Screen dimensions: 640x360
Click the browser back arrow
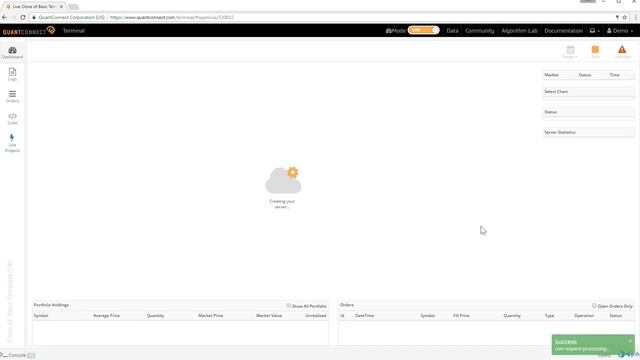pyautogui.click(x=4, y=17)
